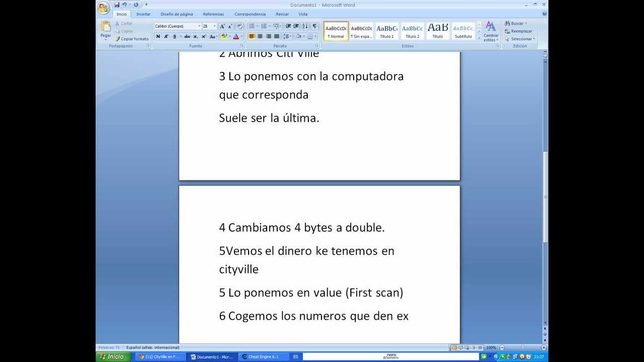The height and width of the screenshot is (362, 644).
Task: Click the Copiar formato brush
Action: click(x=132, y=39)
